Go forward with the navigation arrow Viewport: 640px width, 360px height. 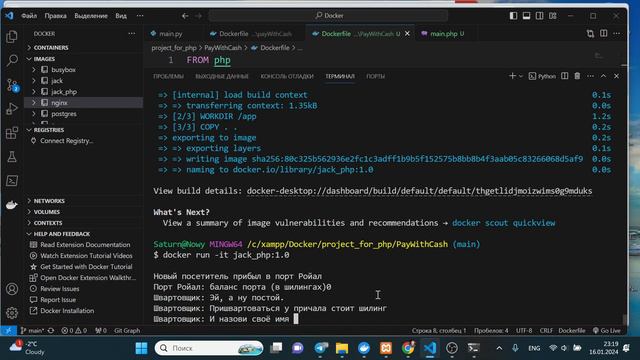click(x=198, y=16)
